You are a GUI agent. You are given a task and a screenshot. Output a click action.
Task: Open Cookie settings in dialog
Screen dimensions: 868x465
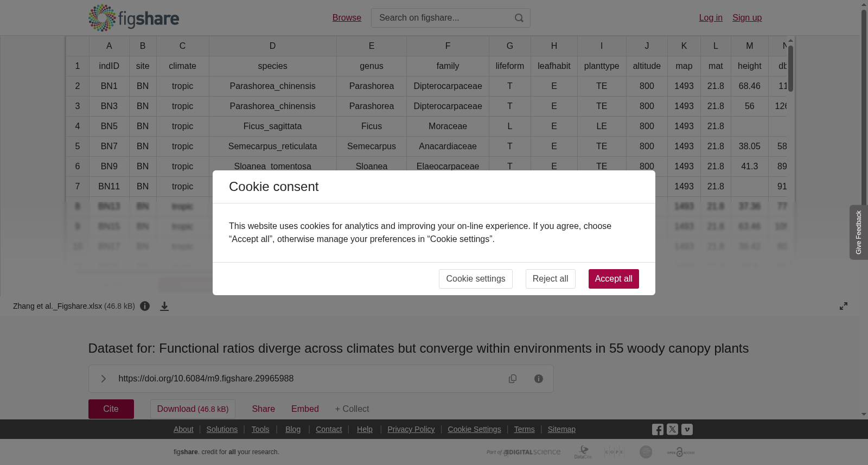pos(475,279)
